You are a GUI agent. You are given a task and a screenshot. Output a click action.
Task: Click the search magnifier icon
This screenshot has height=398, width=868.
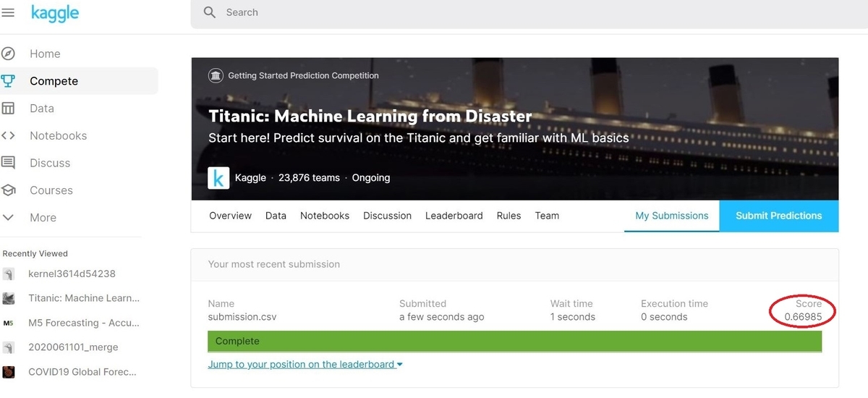[210, 12]
